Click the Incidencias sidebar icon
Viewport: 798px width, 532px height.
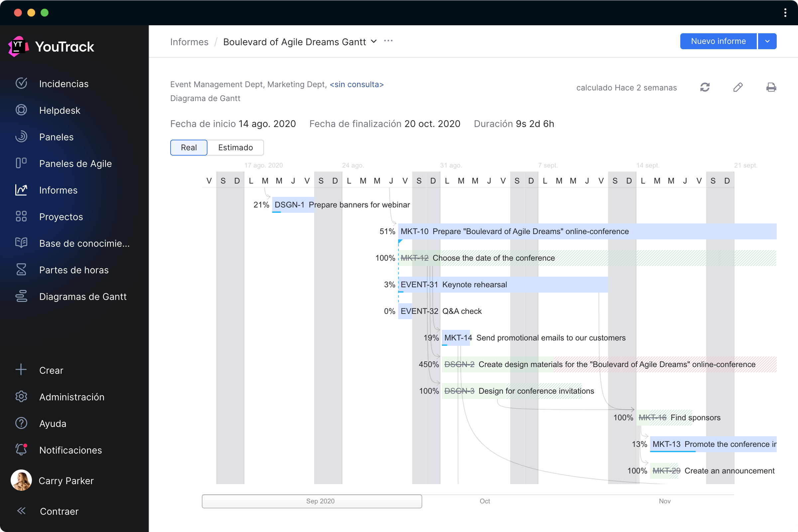point(21,84)
